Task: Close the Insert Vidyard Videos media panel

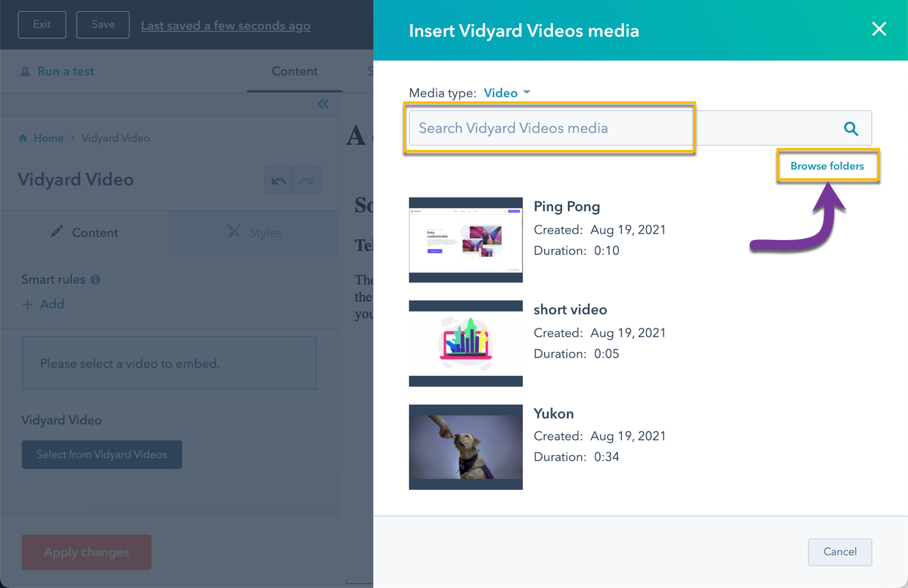Action: coord(878,29)
